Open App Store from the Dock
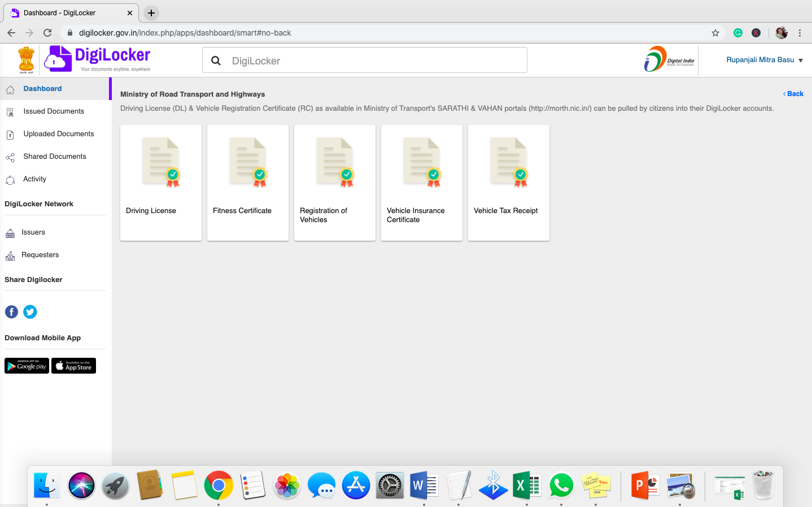Viewport: 812px width, 507px height. click(x=356, y=486)
